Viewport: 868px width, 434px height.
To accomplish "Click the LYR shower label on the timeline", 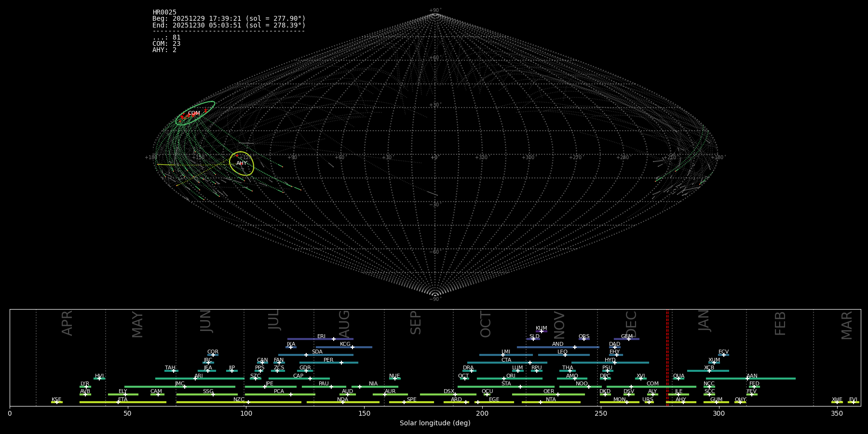I will (x=85, y=384).
